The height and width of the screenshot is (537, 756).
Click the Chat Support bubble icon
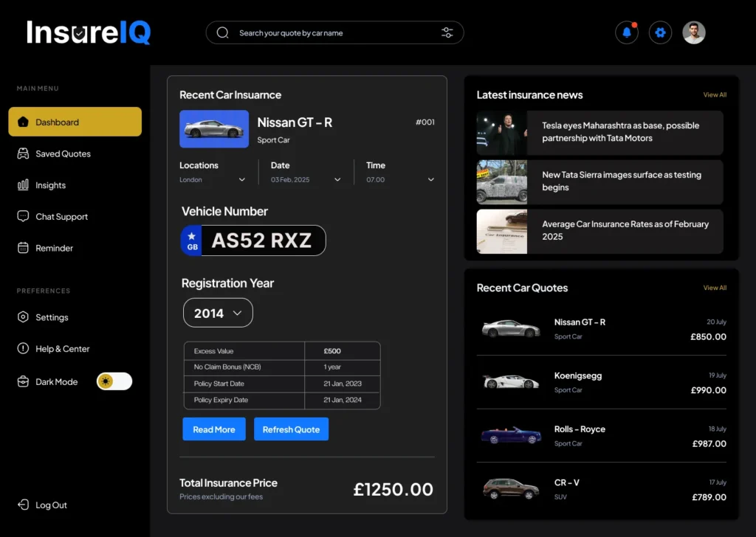point(23,216)
